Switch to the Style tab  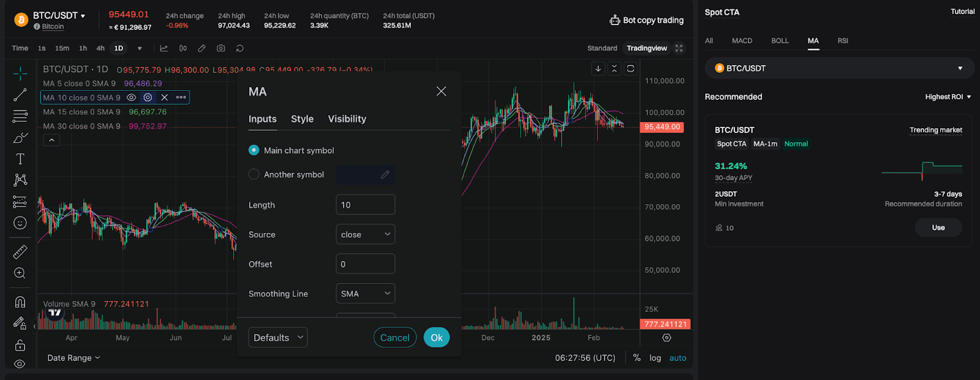tap(302, 119)
